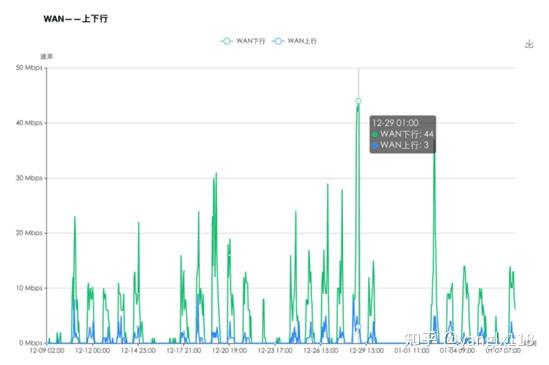
Task: Click the 01-01 11:00 axis label
Action: click(412, 350)
